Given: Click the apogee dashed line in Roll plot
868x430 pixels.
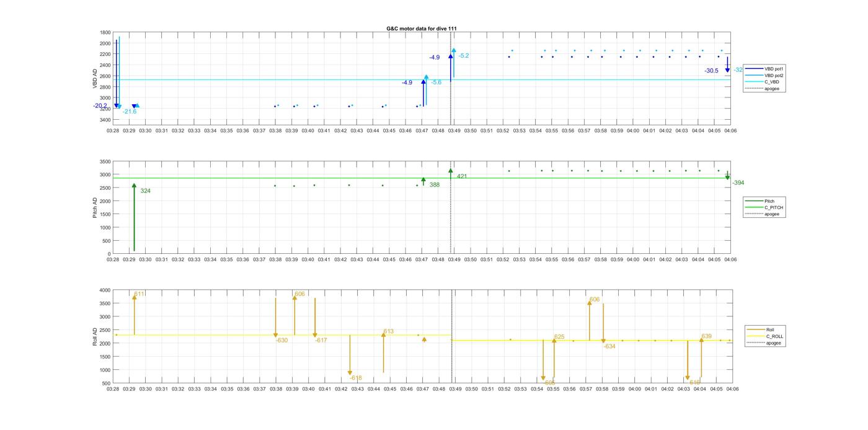Looking at the screenshot, I should coord(451,336).
